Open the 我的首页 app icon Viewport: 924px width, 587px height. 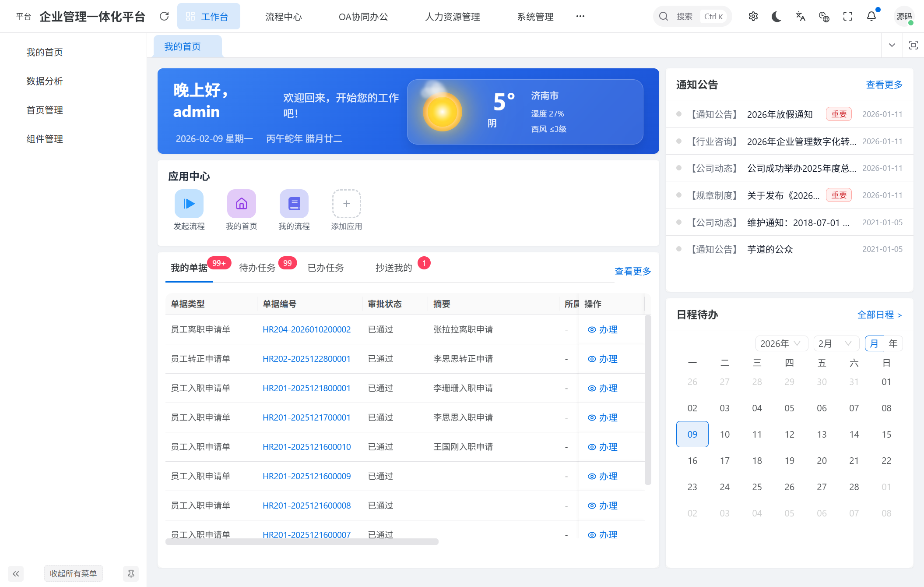click(241, 204)
